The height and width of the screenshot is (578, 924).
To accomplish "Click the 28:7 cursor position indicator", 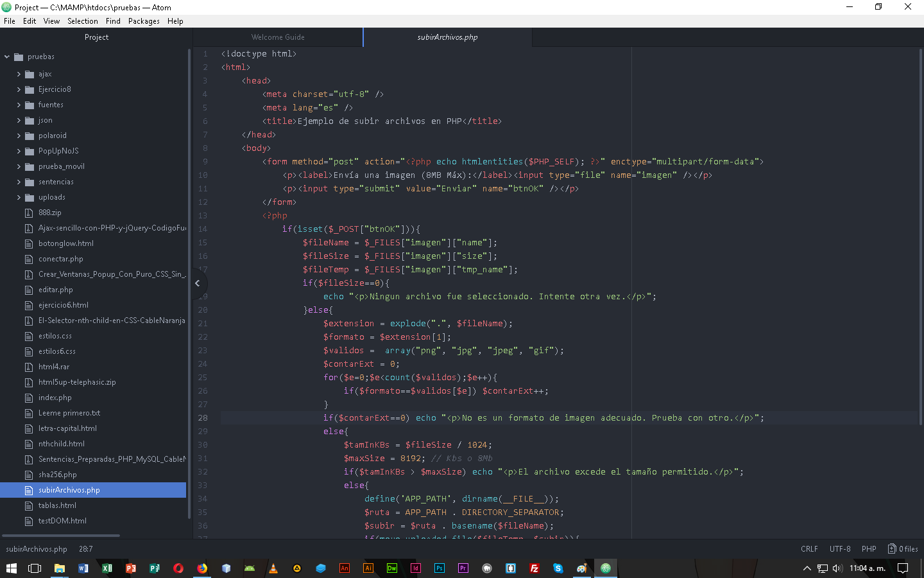I will coord(86,549).
